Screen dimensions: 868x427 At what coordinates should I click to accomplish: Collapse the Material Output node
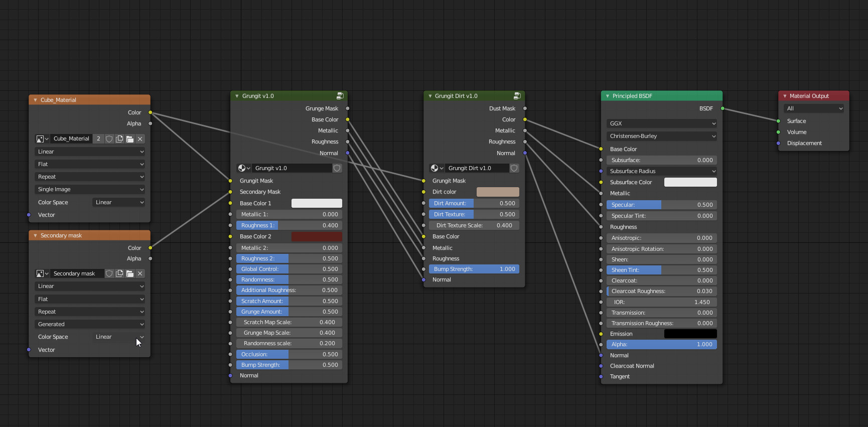(x=785, y=96)
